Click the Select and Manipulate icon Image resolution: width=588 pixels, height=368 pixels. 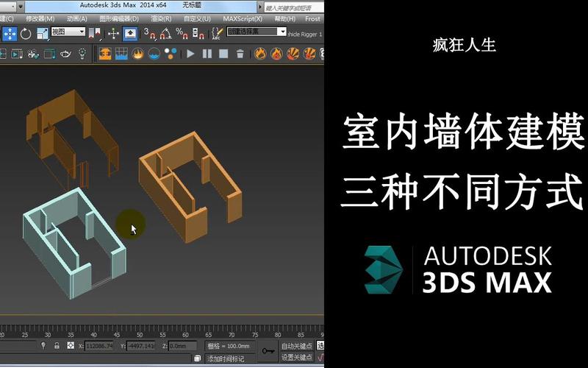coord(113,34)
